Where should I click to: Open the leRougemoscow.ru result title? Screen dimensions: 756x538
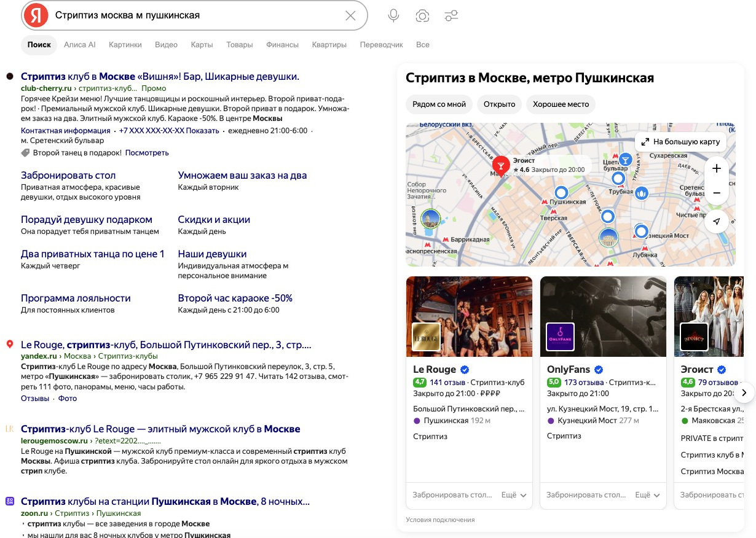pyautogui.click(x=160, y=429)
